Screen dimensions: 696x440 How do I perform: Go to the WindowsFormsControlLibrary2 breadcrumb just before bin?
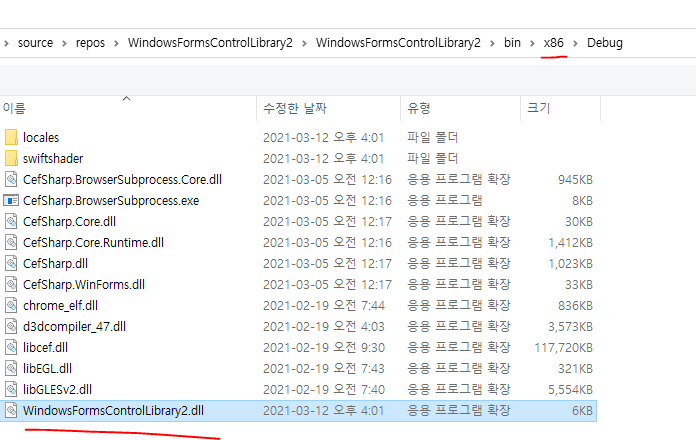[x=398, y=43]
